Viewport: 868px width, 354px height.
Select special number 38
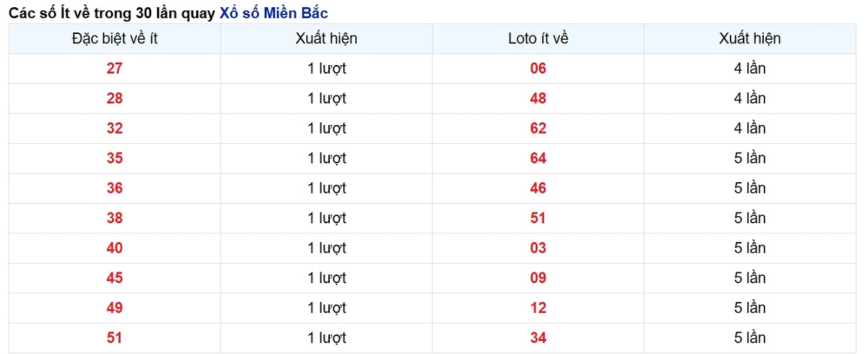tap(114, 218)
